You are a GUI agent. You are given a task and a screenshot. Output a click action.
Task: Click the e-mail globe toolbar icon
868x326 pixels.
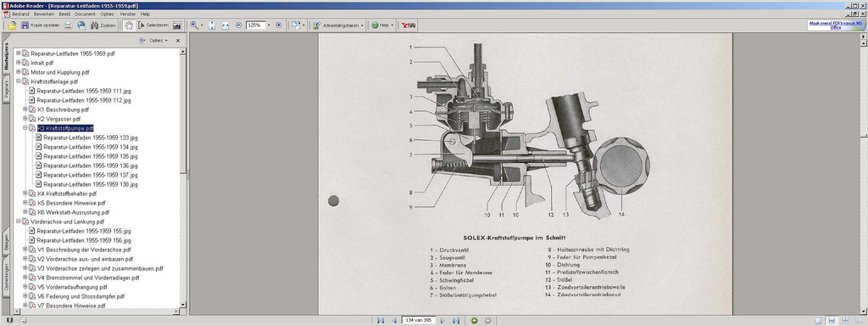pos(81,25)
